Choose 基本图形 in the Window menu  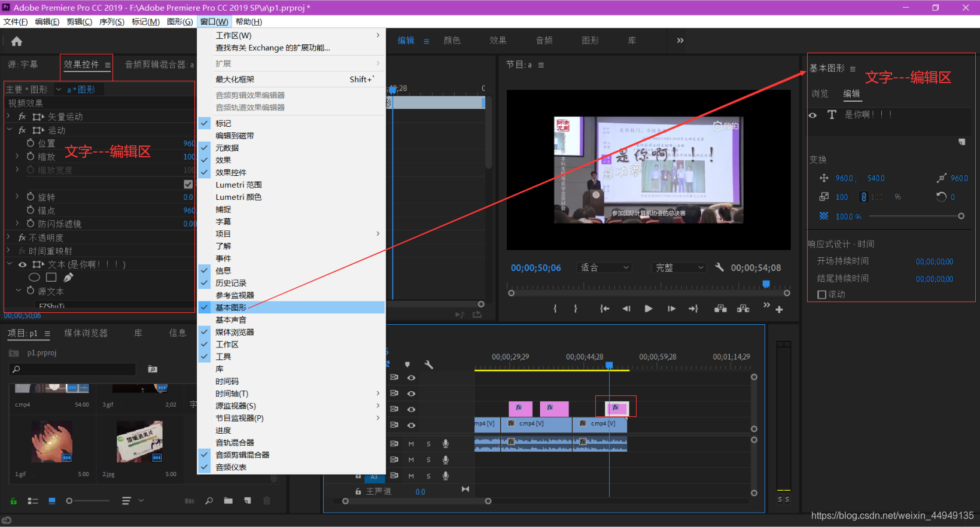(291, 307)
